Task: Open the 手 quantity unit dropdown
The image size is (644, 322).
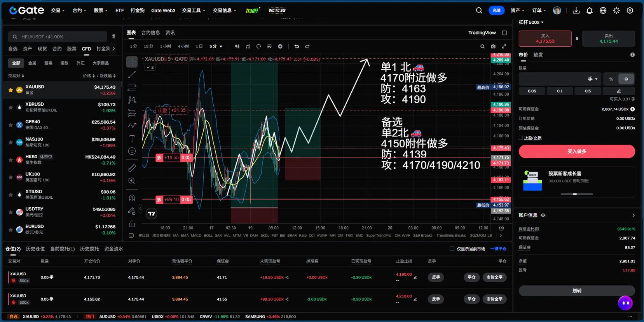Action: pos(592,79)
